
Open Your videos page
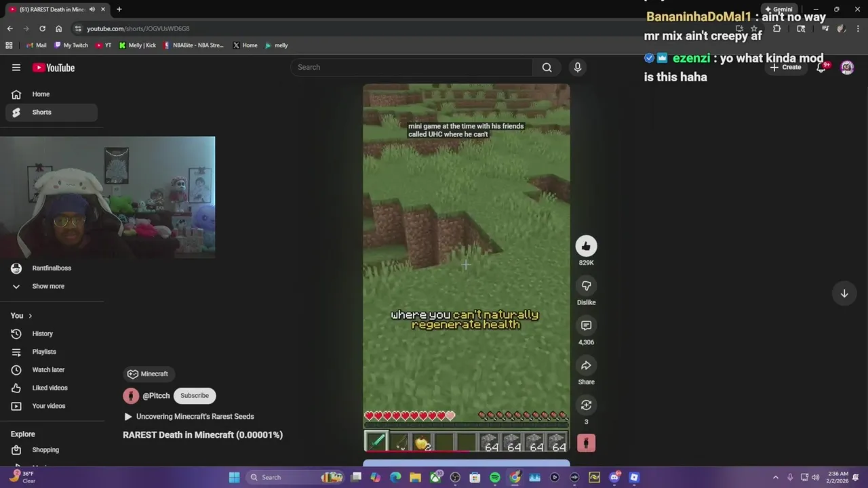(52, 406)
